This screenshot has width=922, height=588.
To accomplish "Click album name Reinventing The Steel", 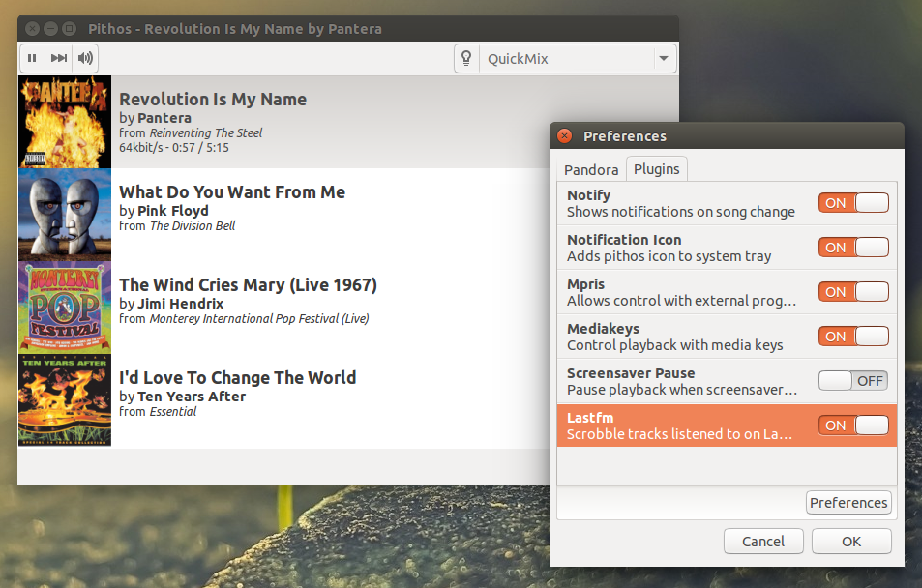I will (206, 133).
